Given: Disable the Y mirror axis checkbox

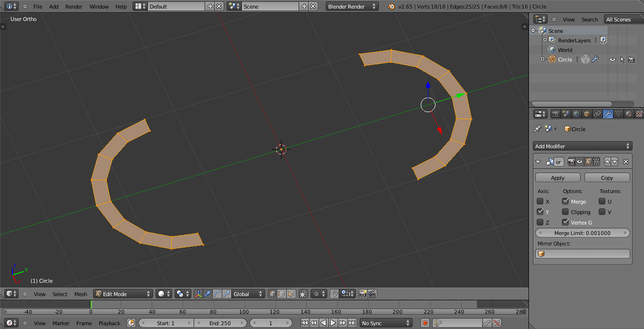Looking at the screenshot, I should pyautogui.click(x=540, y=212).
